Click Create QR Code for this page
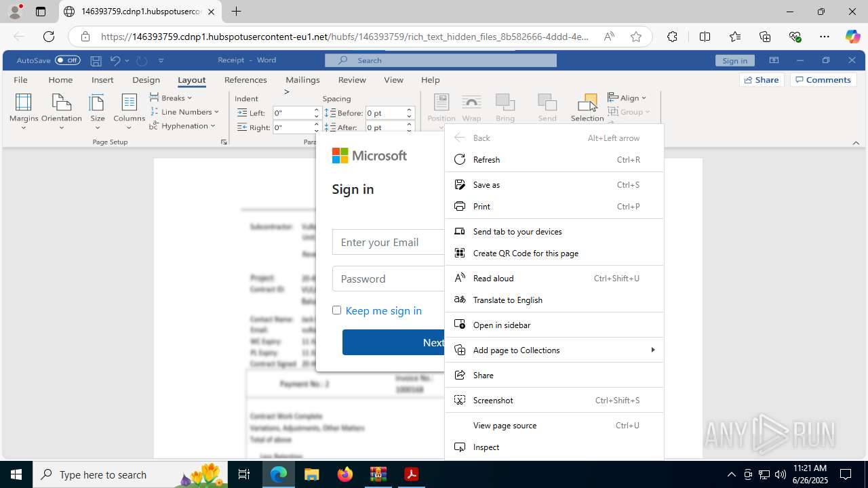Screen dimensions: 868x488 click(x=554, y=253)
